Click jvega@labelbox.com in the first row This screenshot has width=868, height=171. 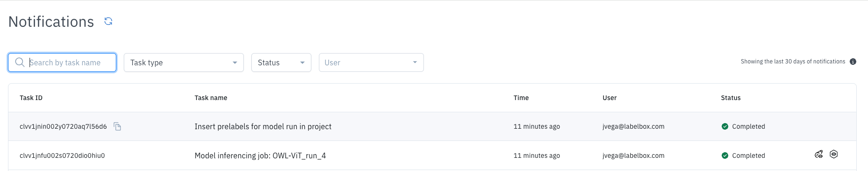(634, 126)
